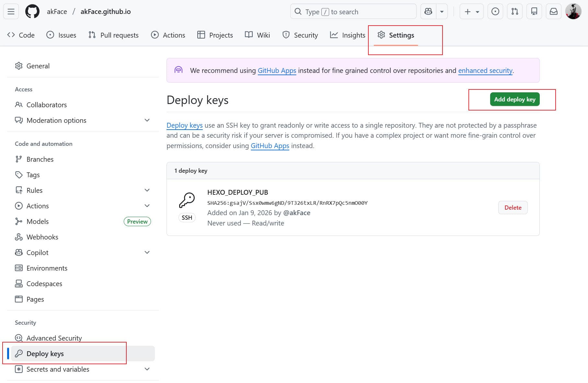Open Webhooks in the sidebar
Screen dimensions: 588x383
pyautogui.click(x=42, y=237)
